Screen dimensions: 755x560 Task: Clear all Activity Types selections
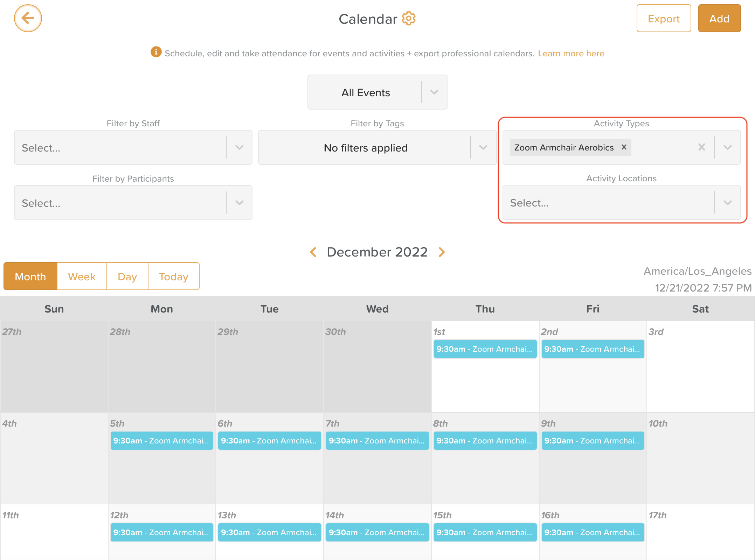pos(702,147)
